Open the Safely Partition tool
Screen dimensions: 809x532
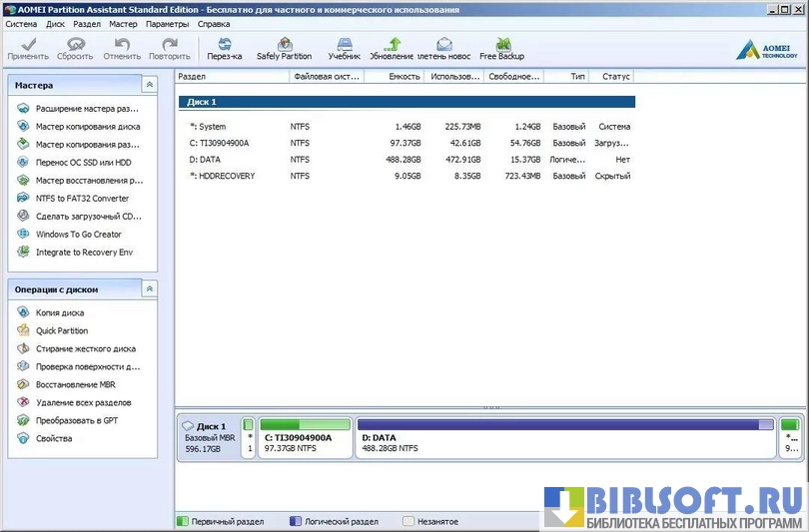coord(284,48)
